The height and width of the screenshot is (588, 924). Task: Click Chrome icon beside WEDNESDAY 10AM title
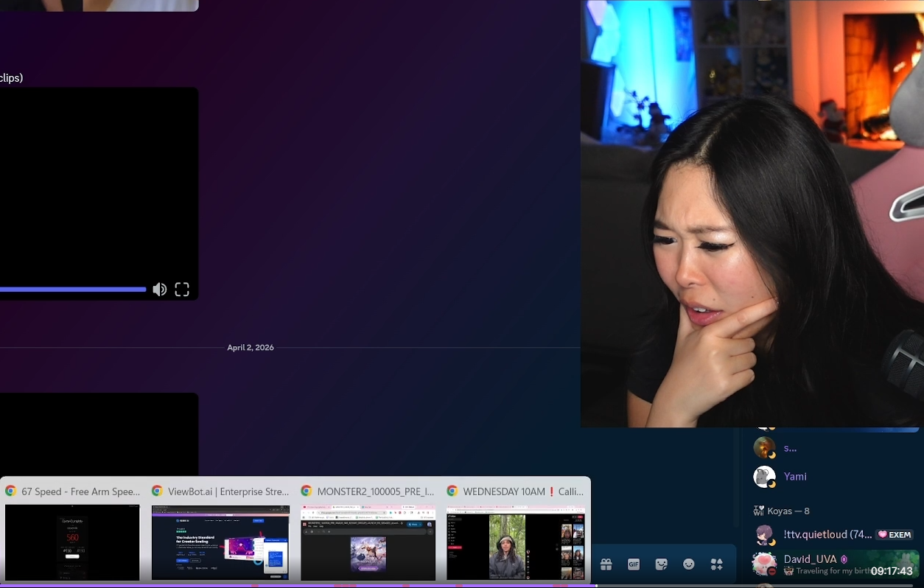[x=452, y=491]
